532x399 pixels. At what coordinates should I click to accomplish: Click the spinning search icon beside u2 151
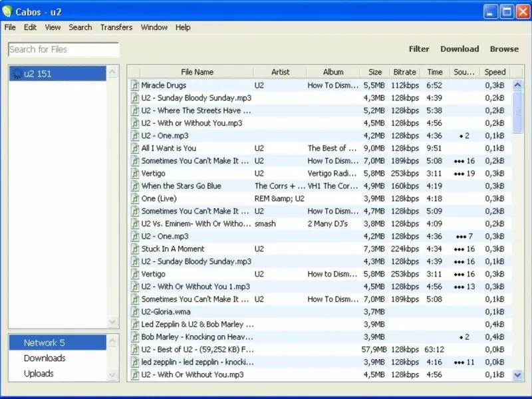(x=17, y=74)
